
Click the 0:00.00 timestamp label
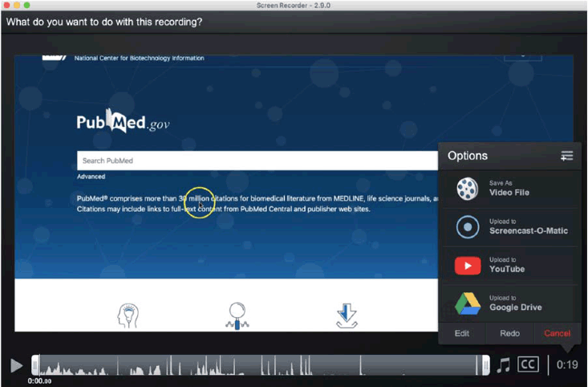point(39,381)
